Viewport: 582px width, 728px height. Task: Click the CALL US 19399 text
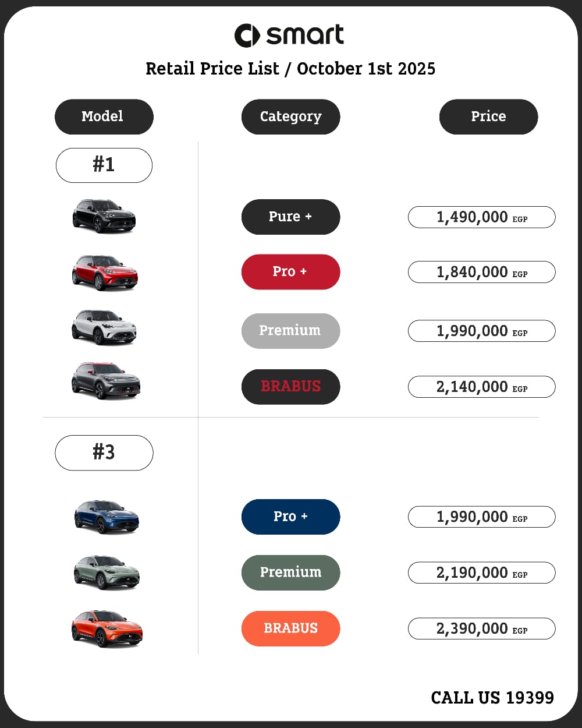coord(492,698)
